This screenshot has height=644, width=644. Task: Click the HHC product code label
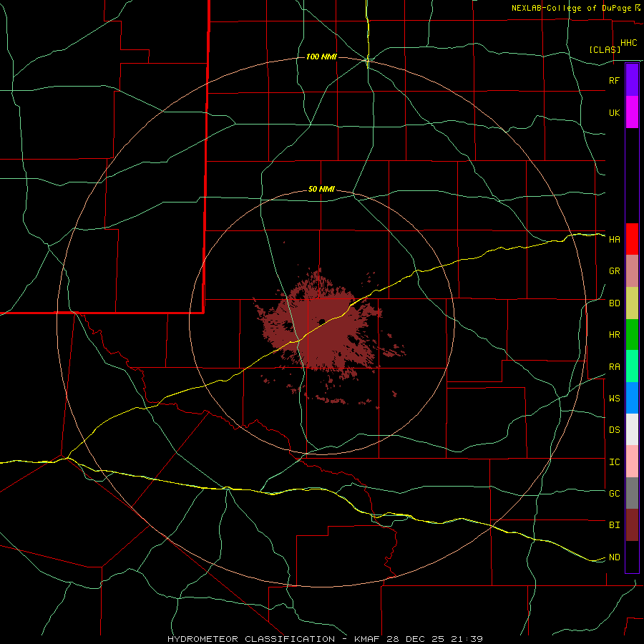point(629,43)
